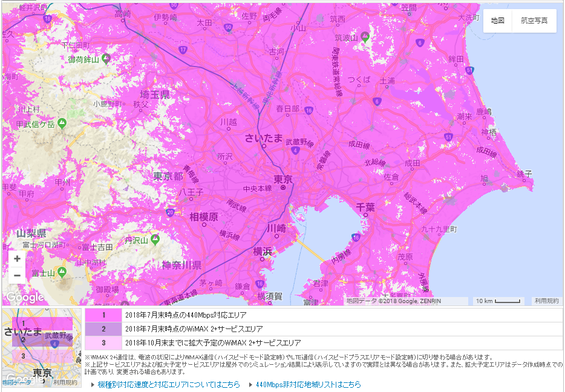Screen dimensions: 565x392
Task: Switch map to 地図 view
Action: coord(498,21)
